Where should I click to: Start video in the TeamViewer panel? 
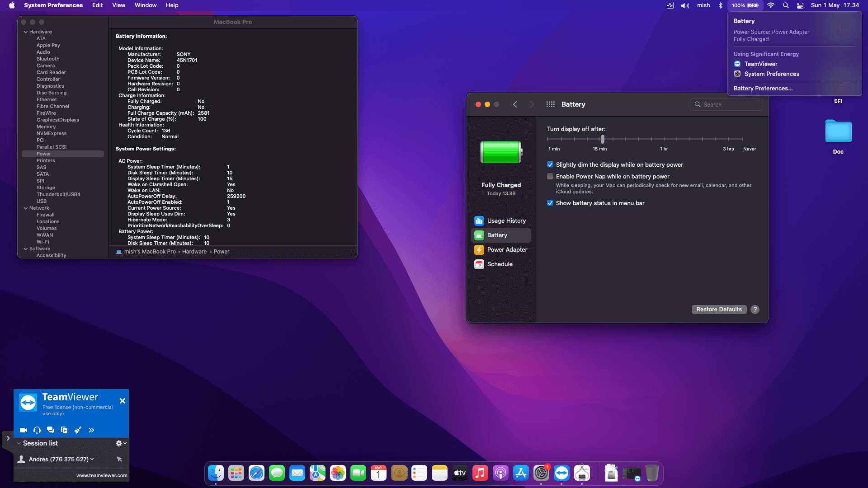pyautogui.click(x=24, y=430)
